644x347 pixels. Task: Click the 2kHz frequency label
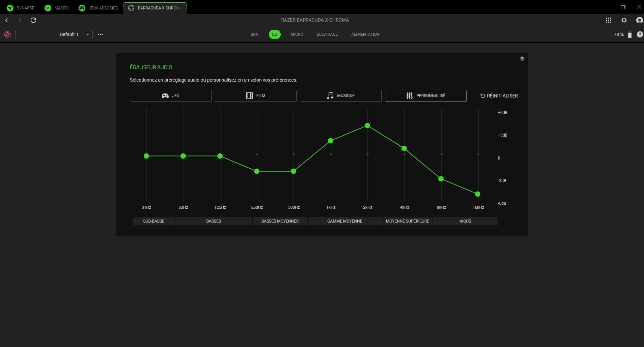pyautogui.click(x=368, y=207)
